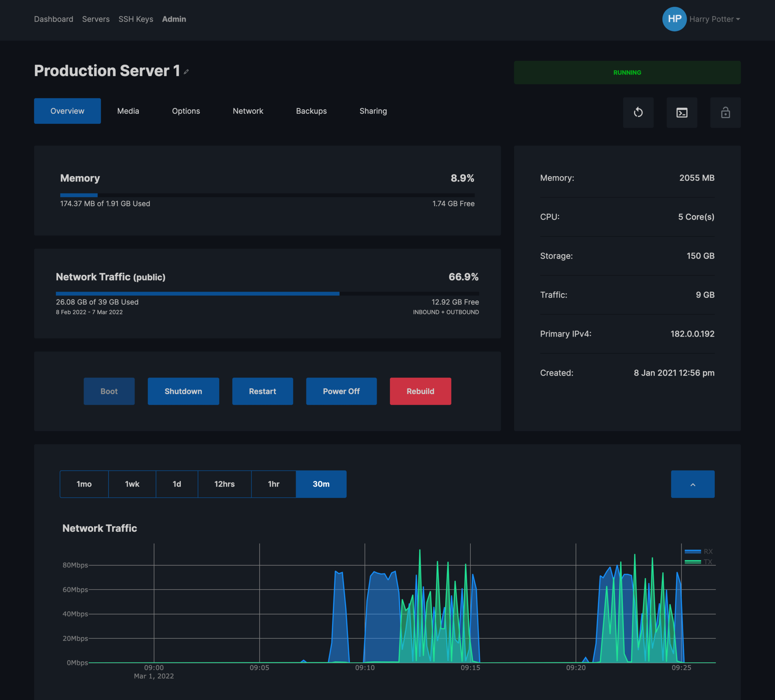Switch to the Network tab

point(248,111)
